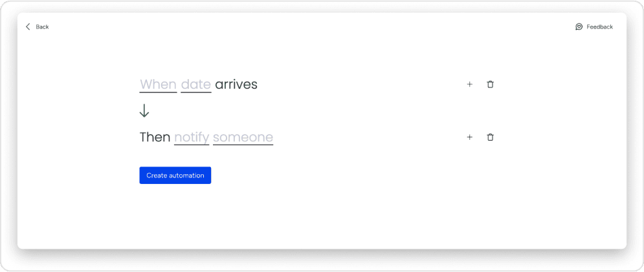This screenshot has width=644, height=272.
Task: Add a condition to the When trigger row
Action: [469, 84]
